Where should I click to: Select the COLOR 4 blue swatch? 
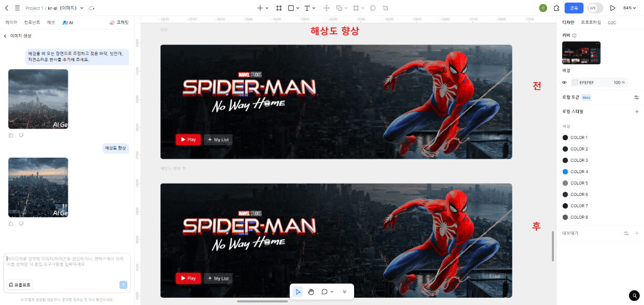565,172
